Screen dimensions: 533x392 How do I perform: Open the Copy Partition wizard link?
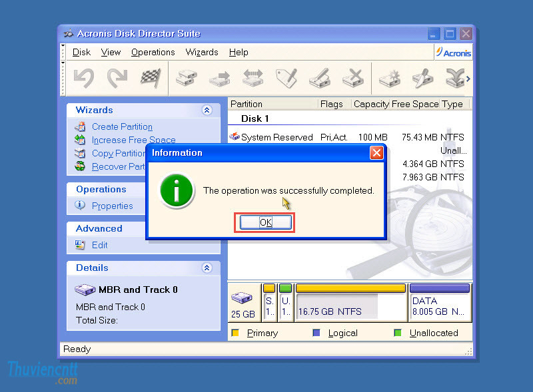119,153
